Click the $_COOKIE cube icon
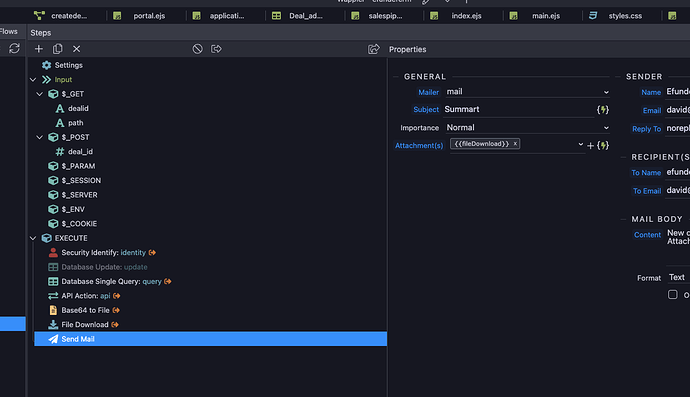690x397 pixels. point(53,224)
